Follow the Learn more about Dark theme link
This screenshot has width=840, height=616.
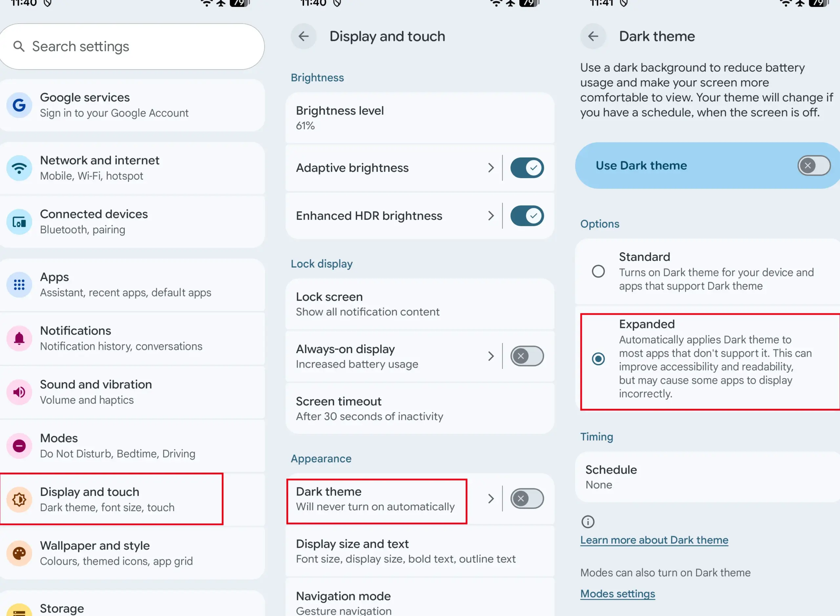point(654,540)
